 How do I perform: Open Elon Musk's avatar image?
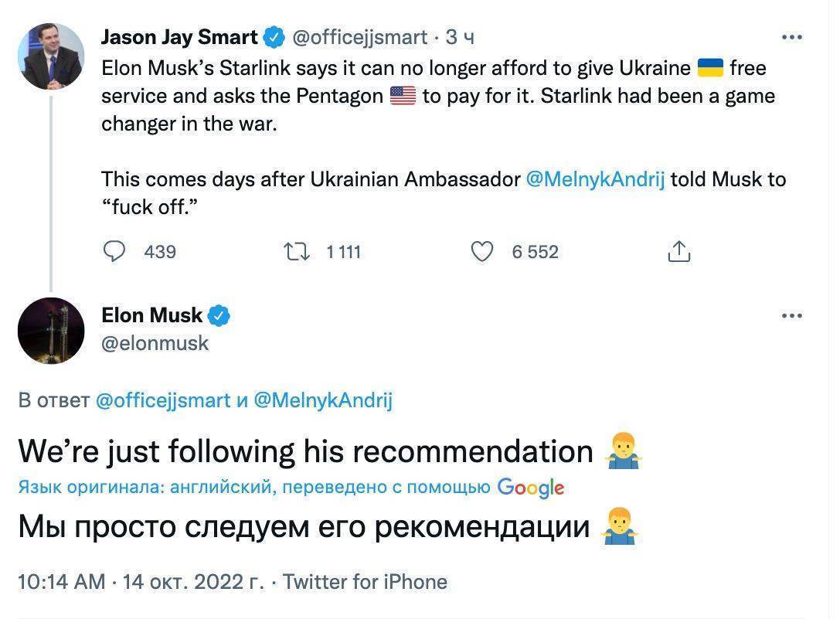click(x=51, y=331)
